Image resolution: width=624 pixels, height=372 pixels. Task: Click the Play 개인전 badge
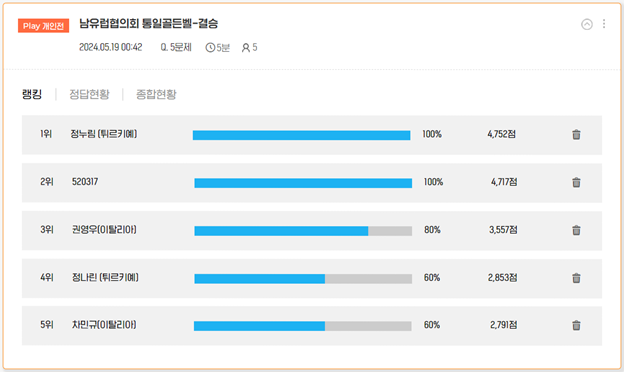pyautogui.click(x=43, y=26)
